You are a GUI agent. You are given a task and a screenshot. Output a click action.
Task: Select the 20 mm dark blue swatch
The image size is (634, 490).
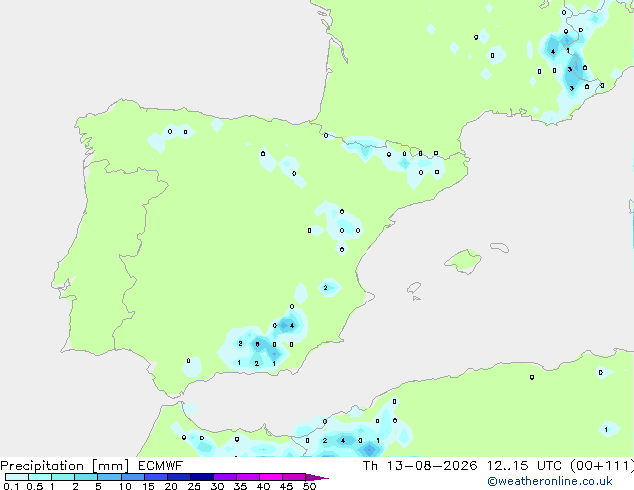tap(179, 477)
